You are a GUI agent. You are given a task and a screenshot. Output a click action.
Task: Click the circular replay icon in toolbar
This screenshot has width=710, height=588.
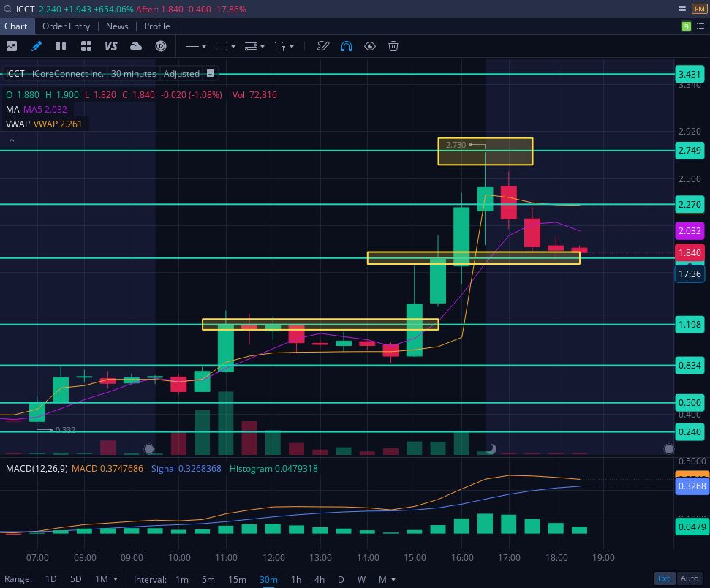[x=161, y=46]
